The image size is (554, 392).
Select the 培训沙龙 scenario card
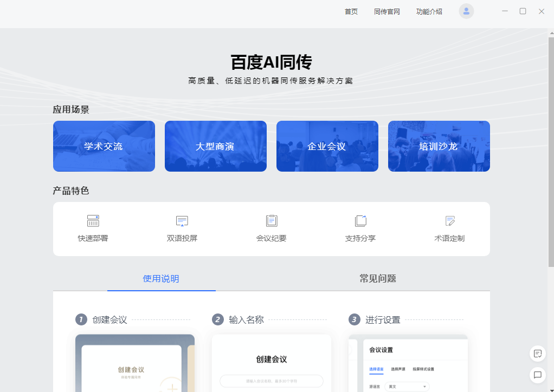439,146
